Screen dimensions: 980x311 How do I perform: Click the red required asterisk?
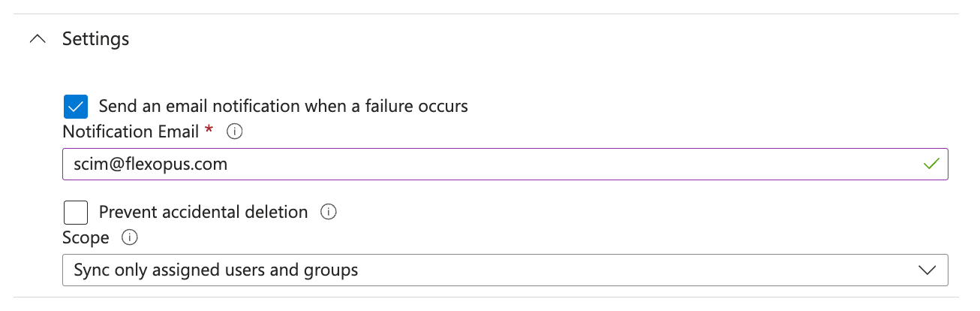(x=209, y=131)
